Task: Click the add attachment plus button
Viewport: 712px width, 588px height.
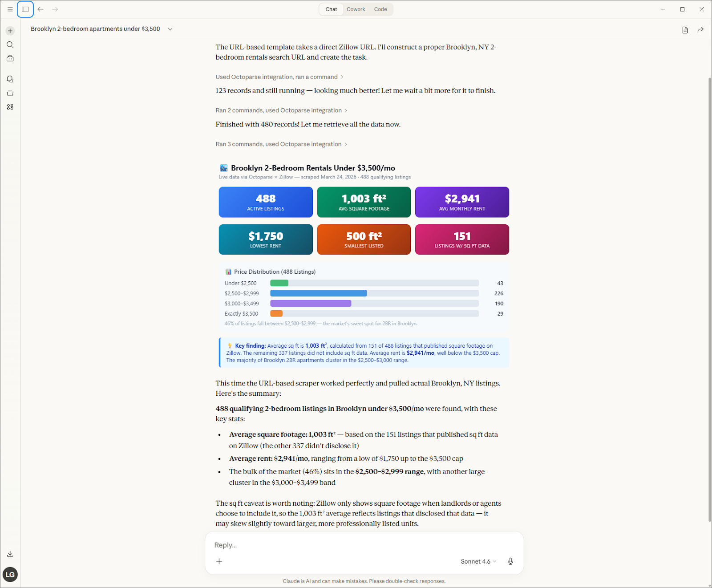Action: [219, 561]
